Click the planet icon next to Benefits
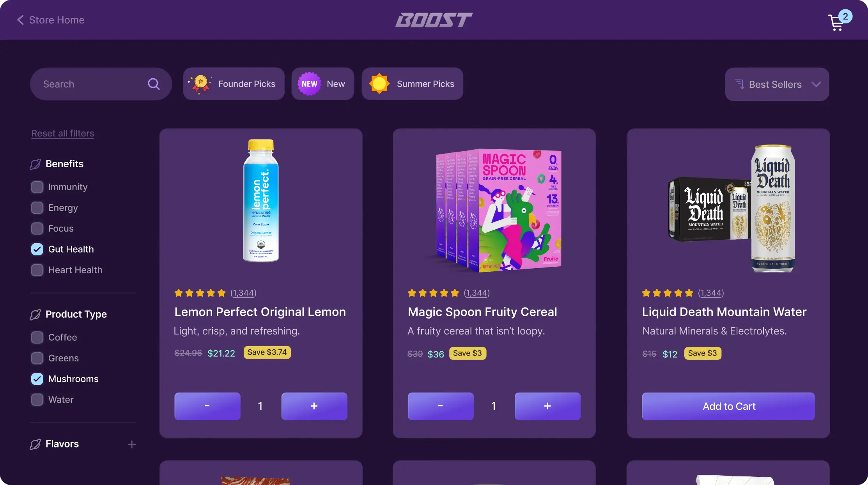Viewport: 868px width, 485px height. [x=35, y=164]
